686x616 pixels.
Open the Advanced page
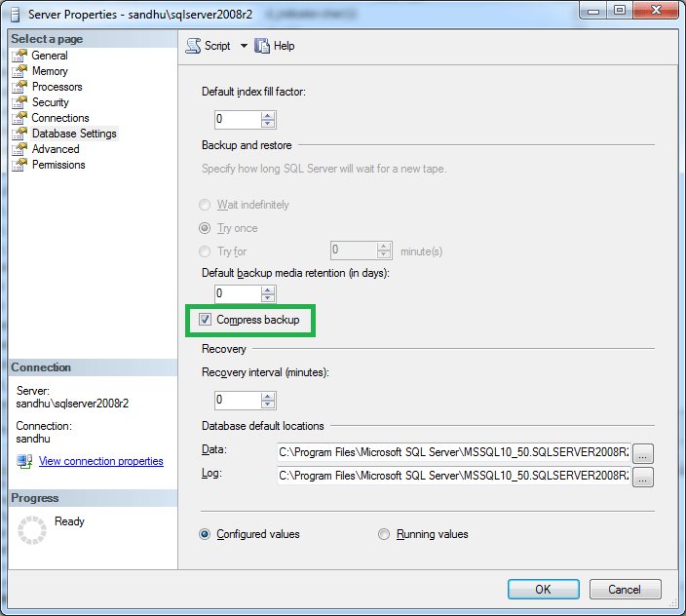tap(56, 149)
